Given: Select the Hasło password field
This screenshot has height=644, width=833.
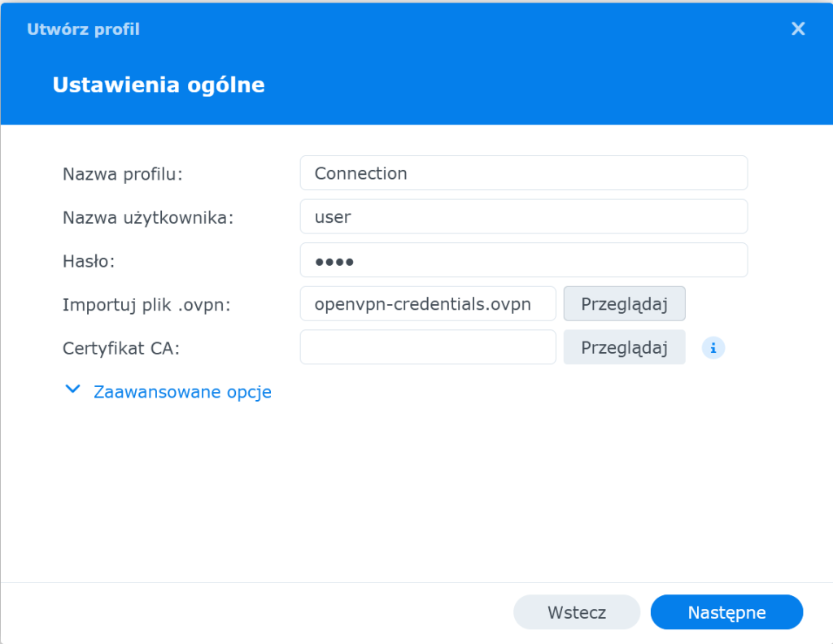Looking at the screenshot, I should pos(523,261).
